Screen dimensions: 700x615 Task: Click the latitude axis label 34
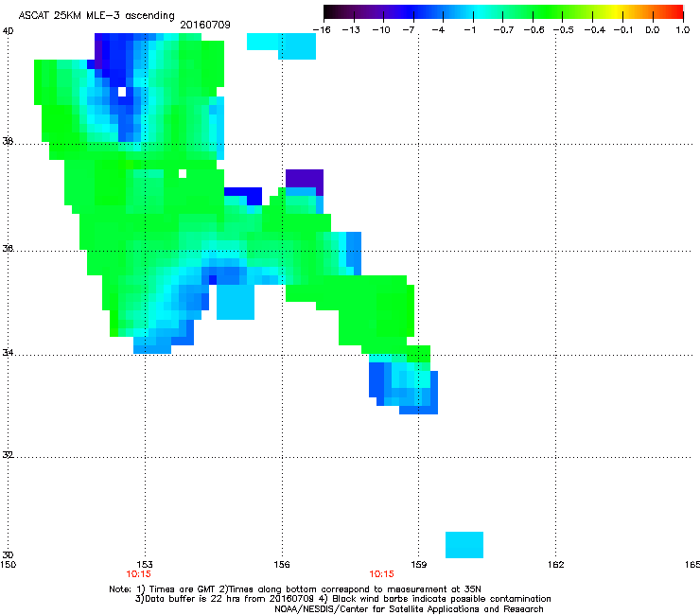pos(8,352)
